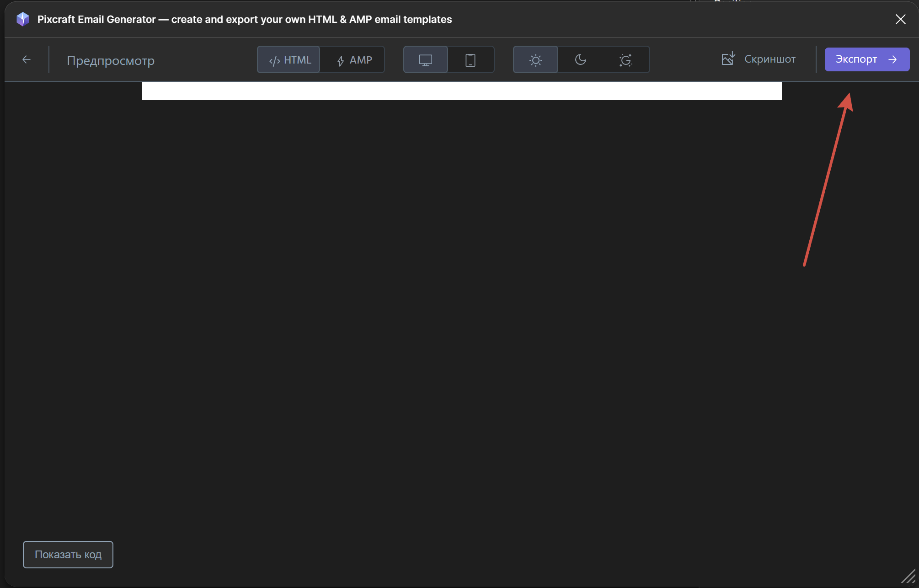This screenshot has height=588, width=919.
Task: Select the AMP preview tab
Action: 353,60
